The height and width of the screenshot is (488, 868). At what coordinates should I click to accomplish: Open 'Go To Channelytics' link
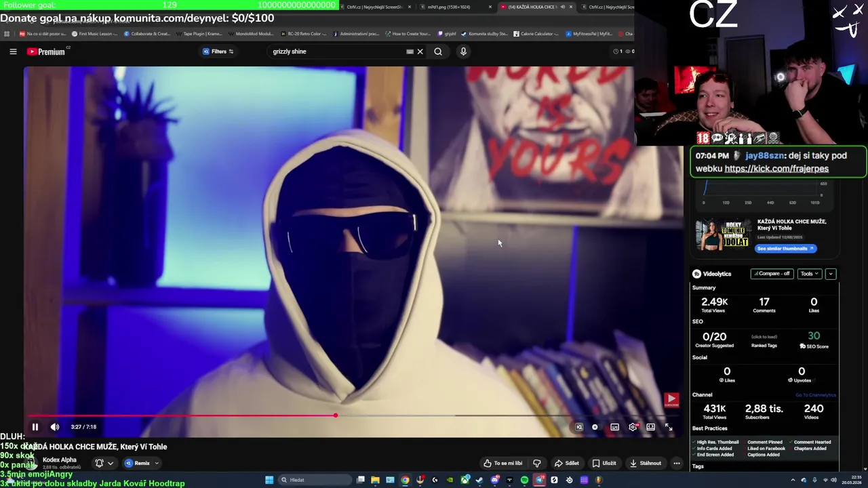(x=816, y=395)
